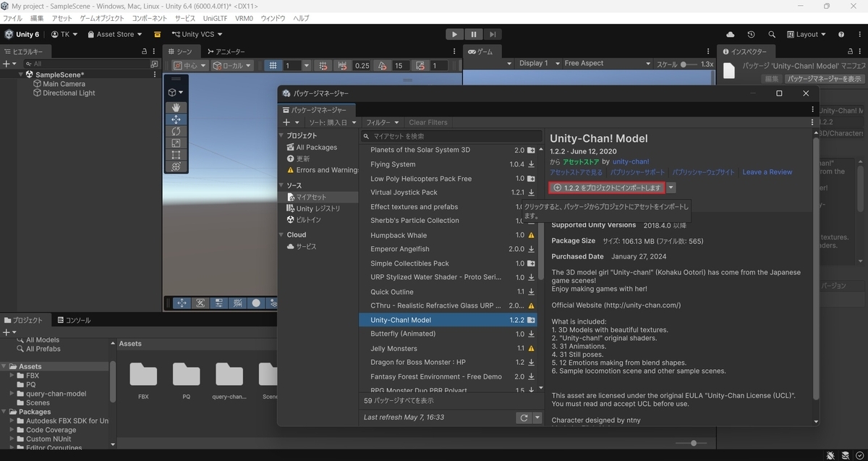Open Hierarchy panel three-dot menu
Viewport: 868px width, 461px height.
(x=155, y=52)
